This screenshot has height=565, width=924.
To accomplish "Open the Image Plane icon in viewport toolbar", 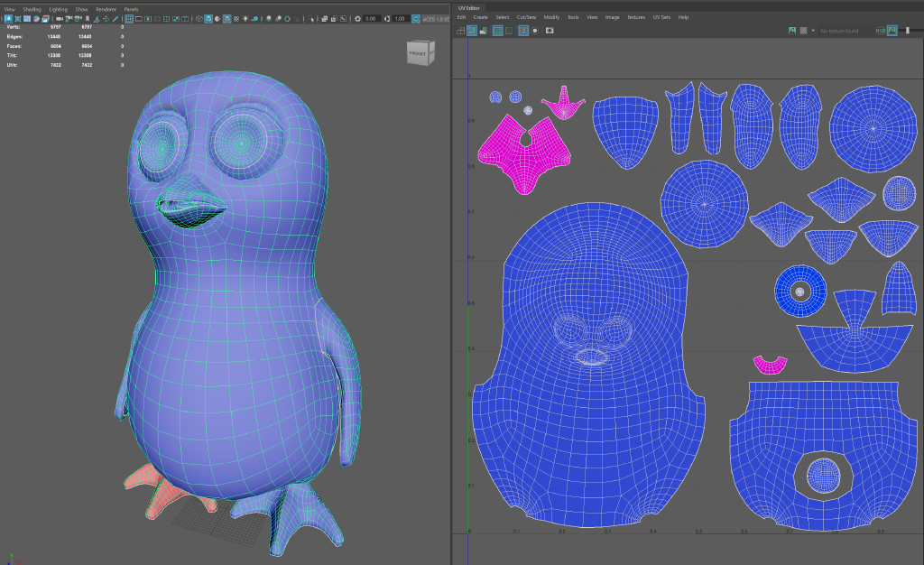I will pyautogui.click(x=96, y=19).
